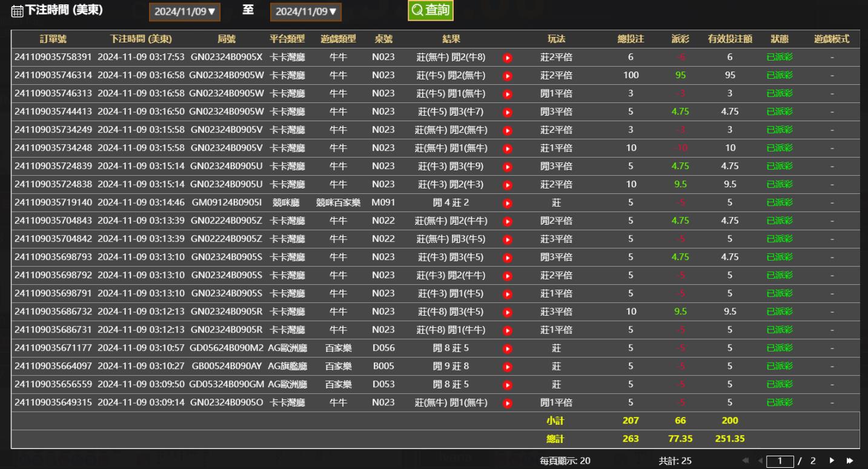Open replay of 競咪百家樂 round GM09124B0905I

tap(508, 203)
